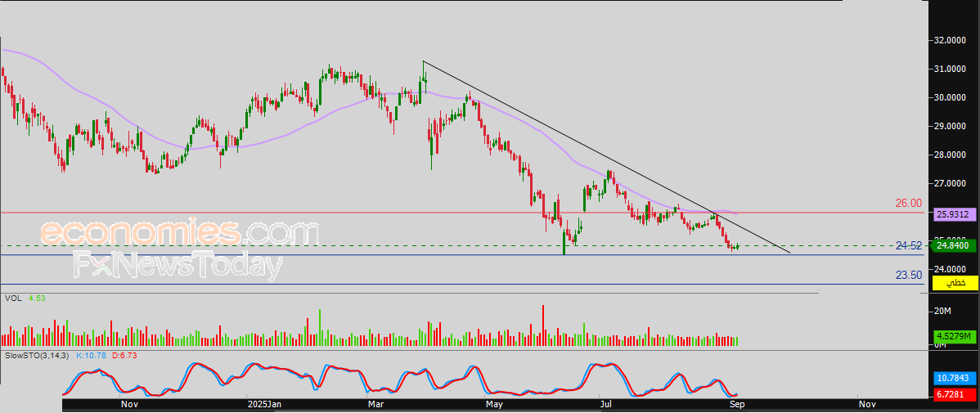
Task: Click the red 6.7281 stochastic D value tag
Action: [x=955, y=395]
